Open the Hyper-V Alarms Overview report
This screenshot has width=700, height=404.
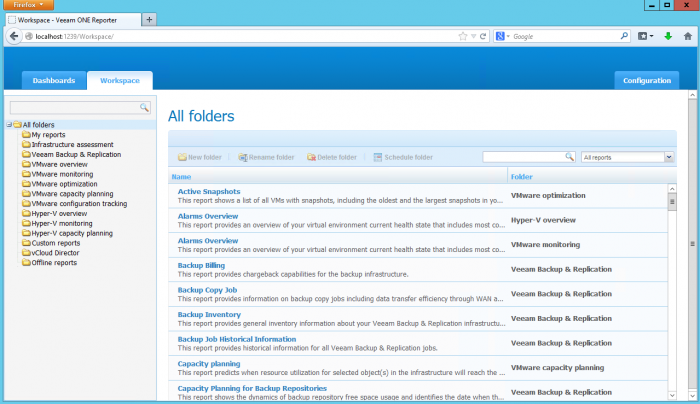(208, 216)
